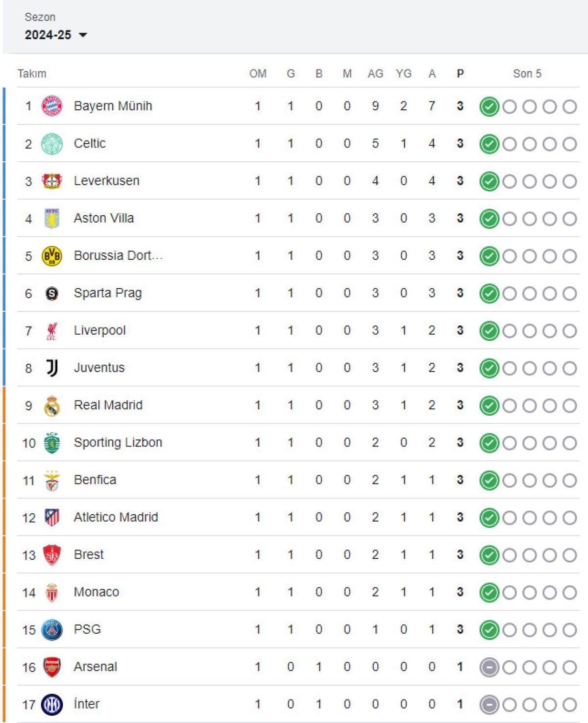Open the Sporting Lizbon team link

tap(118, 443)
